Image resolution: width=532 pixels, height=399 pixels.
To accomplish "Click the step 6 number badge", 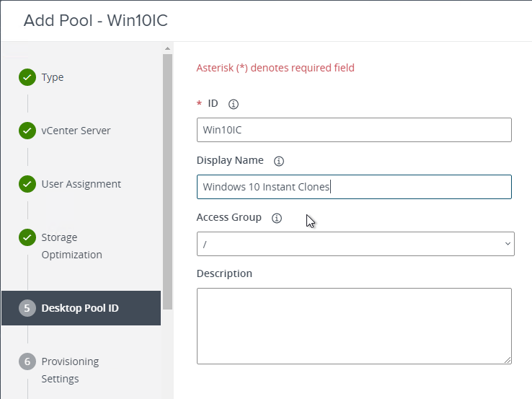I will [x=27, y=361].
